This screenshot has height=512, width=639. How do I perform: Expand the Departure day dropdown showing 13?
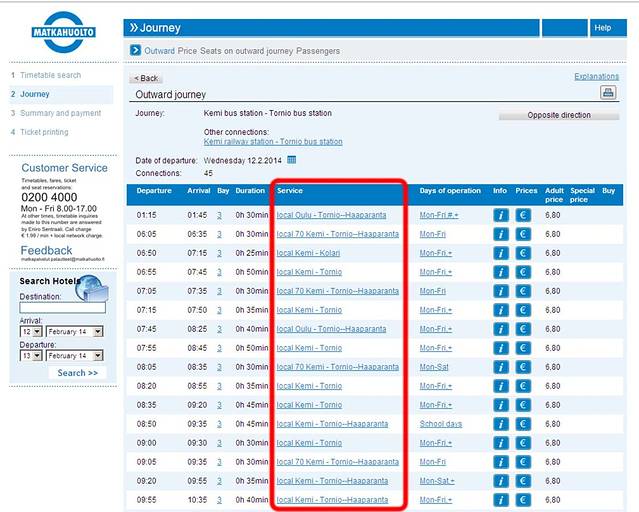coord(30,355)
